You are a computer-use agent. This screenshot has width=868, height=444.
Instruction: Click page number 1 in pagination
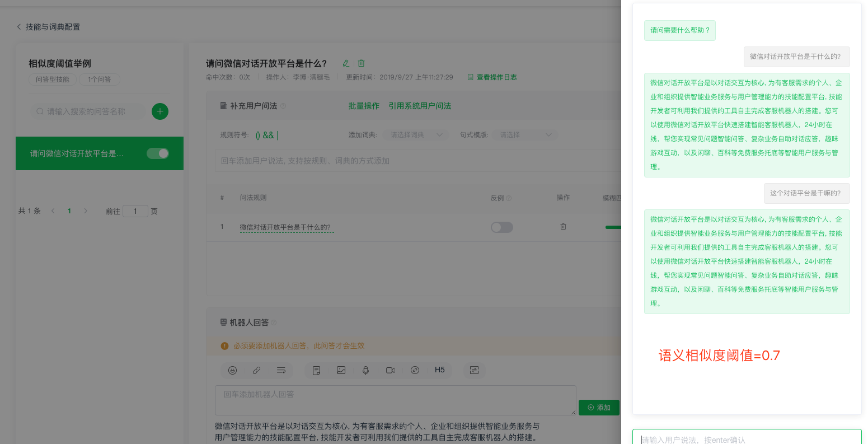(x=69, y=211)
